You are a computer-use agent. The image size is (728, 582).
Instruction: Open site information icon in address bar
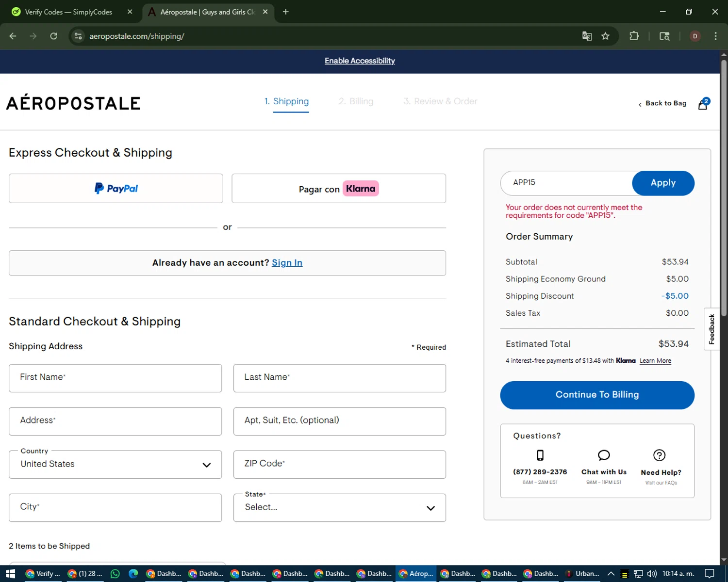click(x=78, y=36)
